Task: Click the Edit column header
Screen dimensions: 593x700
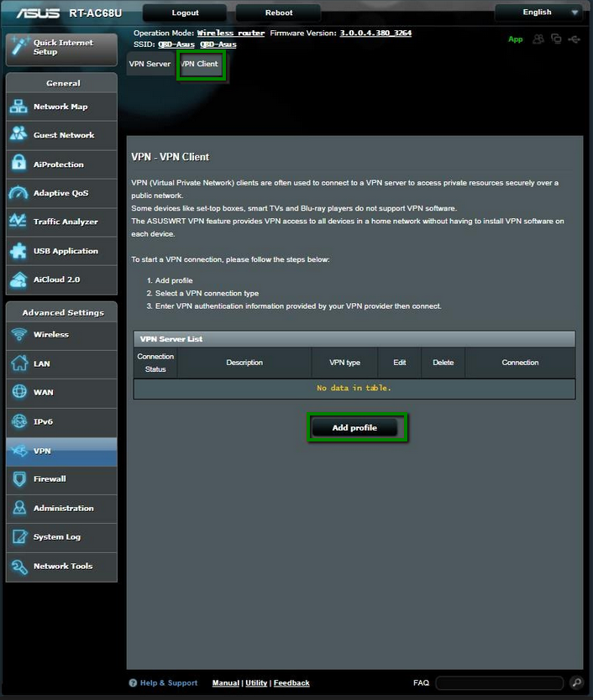Action: point(400,363)
